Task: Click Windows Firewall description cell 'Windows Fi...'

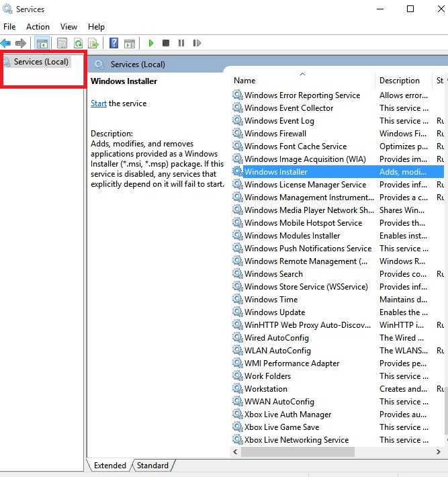Action: [x=403, y=134]
